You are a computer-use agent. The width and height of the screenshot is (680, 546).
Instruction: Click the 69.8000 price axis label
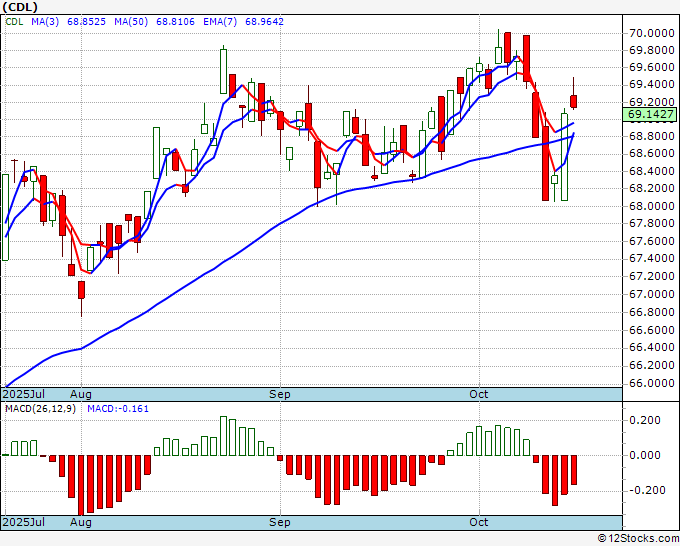tap(652, 50)
